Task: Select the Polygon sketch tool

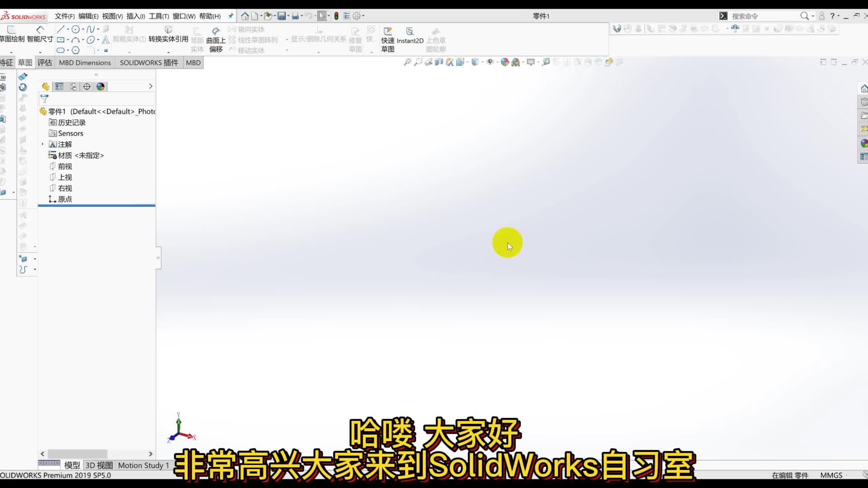Action: 75,50
